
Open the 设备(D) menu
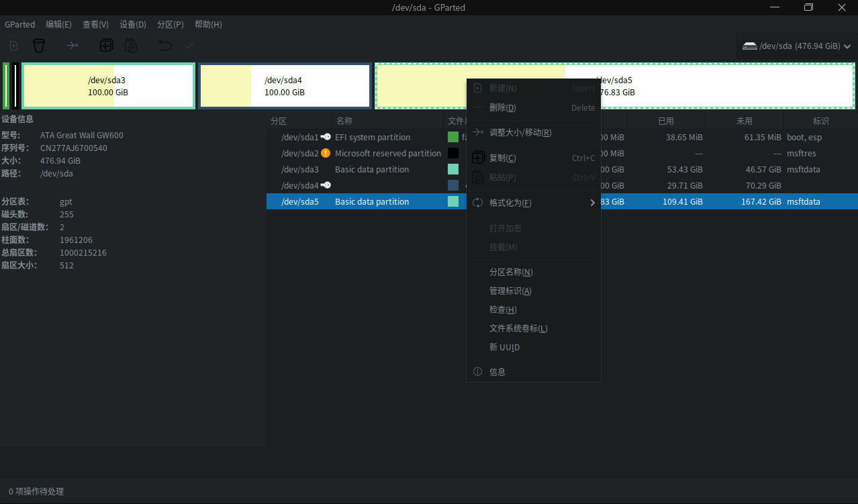click(133, 24)
